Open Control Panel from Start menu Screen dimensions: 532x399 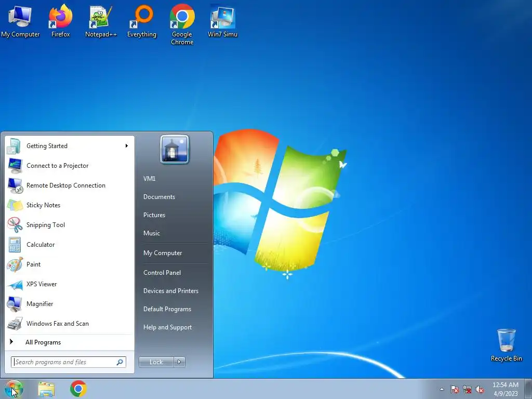point(162,273)
